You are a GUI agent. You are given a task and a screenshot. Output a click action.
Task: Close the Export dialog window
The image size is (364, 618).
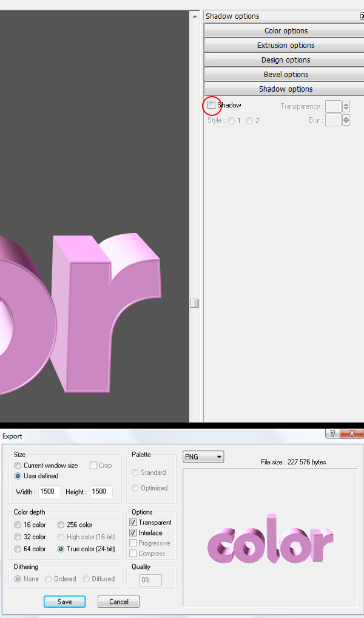[x=351, y=433]
